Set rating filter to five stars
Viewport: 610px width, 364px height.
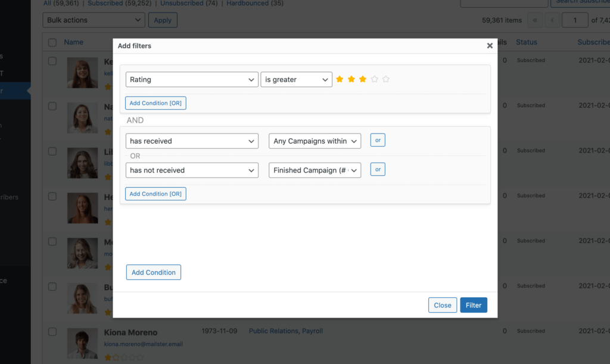pos(385,79)
